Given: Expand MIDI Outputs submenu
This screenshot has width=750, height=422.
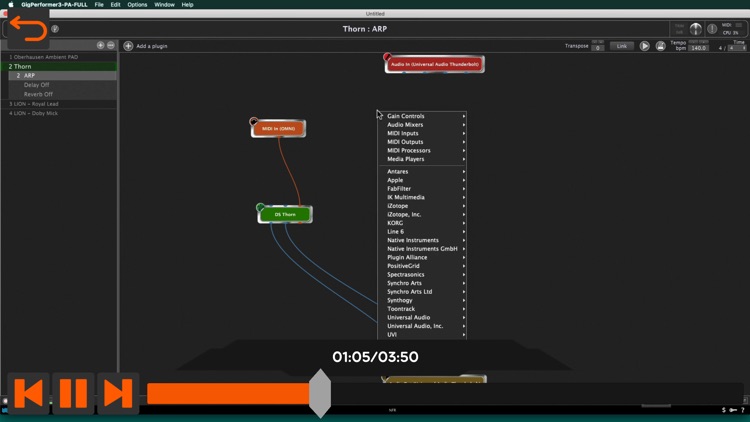Looking at the screenshot, I should point(422,142).
